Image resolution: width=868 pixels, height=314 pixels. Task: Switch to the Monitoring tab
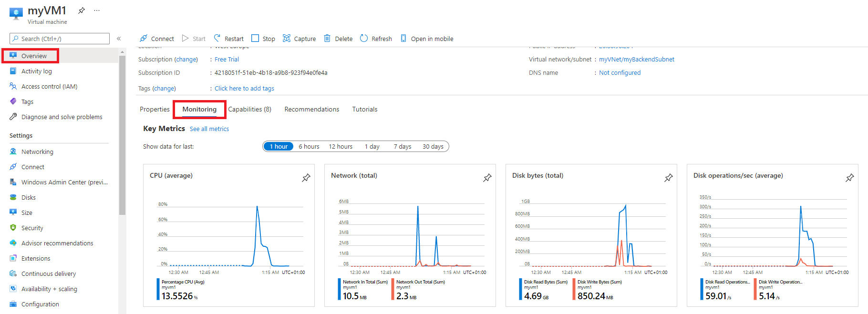click(x=199, y=110)
